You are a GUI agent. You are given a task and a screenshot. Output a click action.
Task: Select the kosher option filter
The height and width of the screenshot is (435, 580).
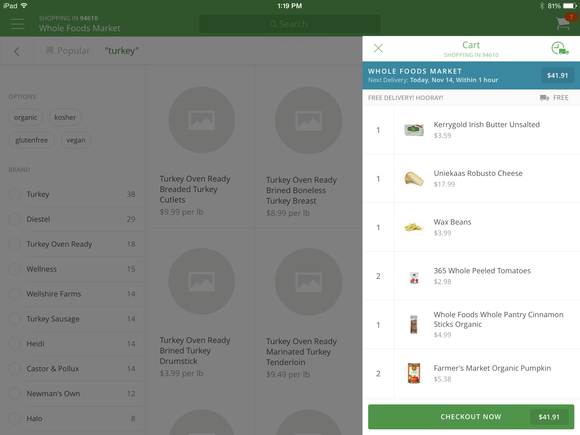click(x=65, y=118)
